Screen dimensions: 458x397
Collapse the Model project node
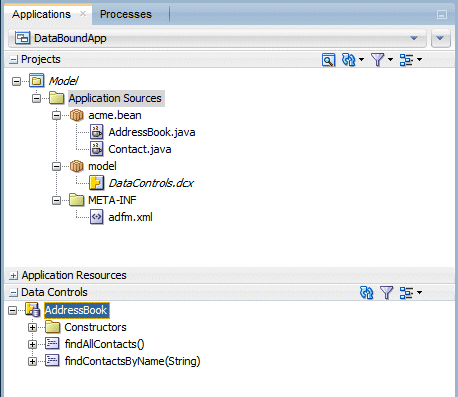click(16, 81)
